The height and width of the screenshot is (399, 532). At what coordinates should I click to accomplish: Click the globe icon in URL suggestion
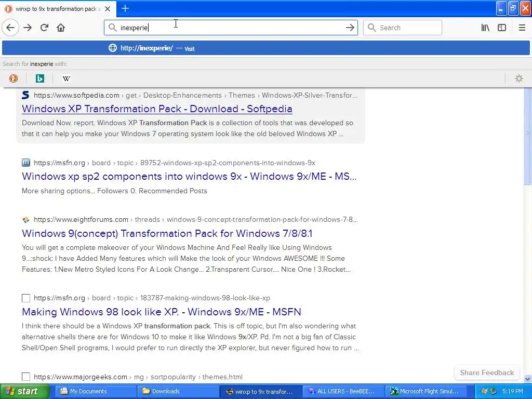point(113,48)
